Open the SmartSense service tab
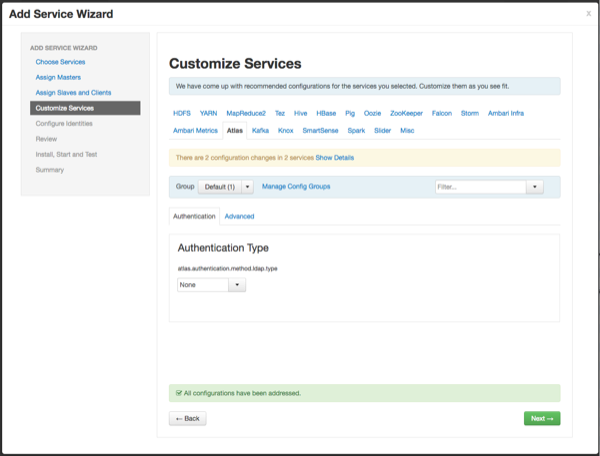 coord(320,130)
